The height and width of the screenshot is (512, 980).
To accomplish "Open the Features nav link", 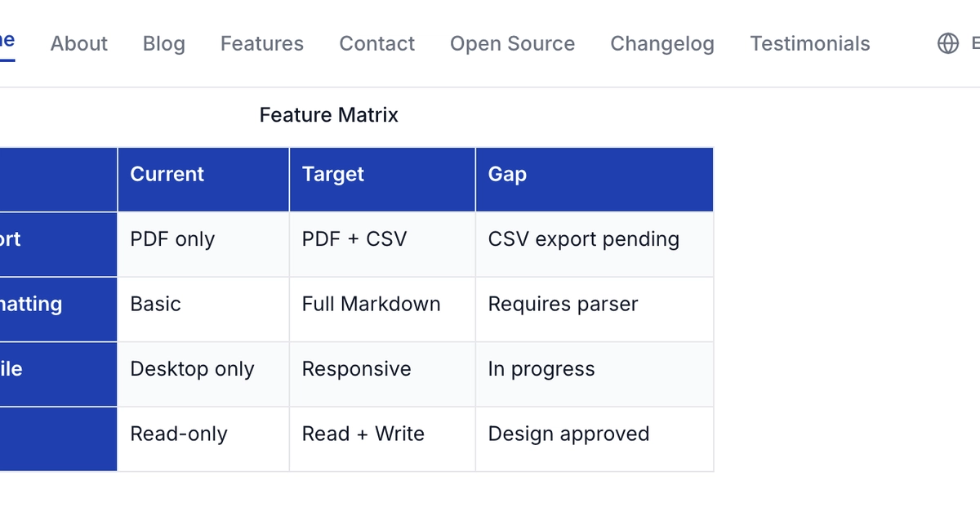I will 262,43.
